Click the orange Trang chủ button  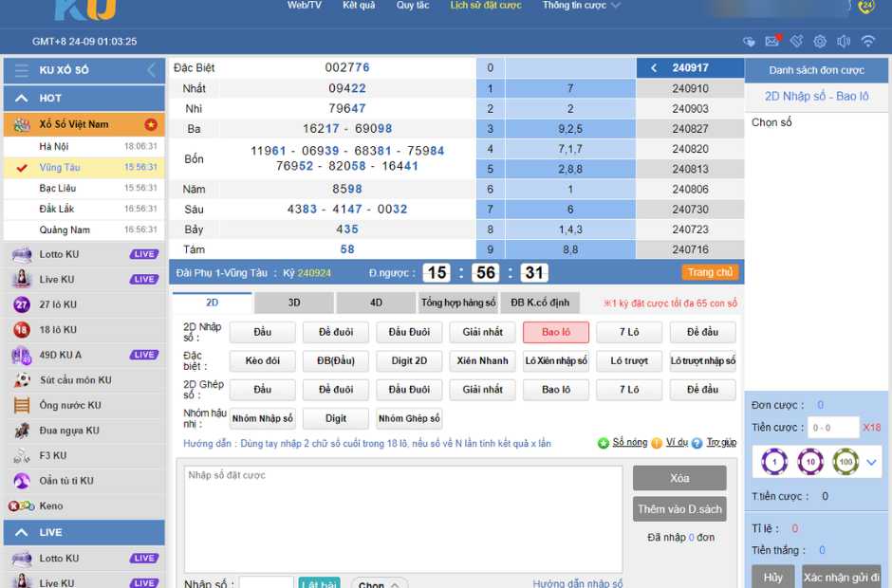pos(710,272)
